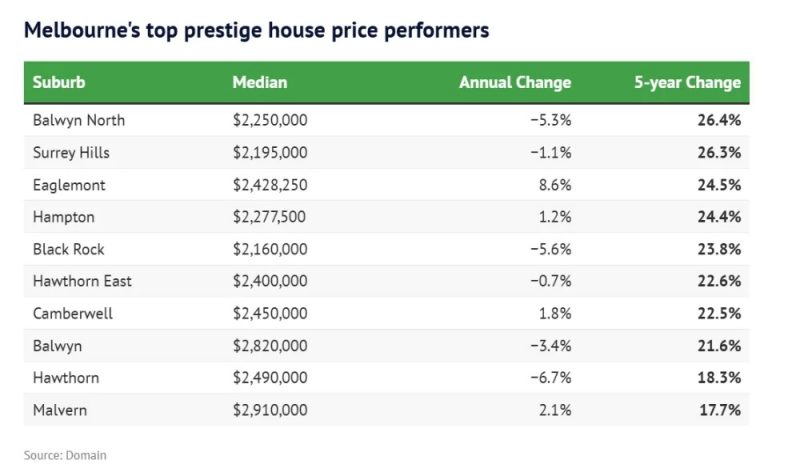Click the Median column header
The width and height of the screenshot is (800, 464).
tap(260, 82)
